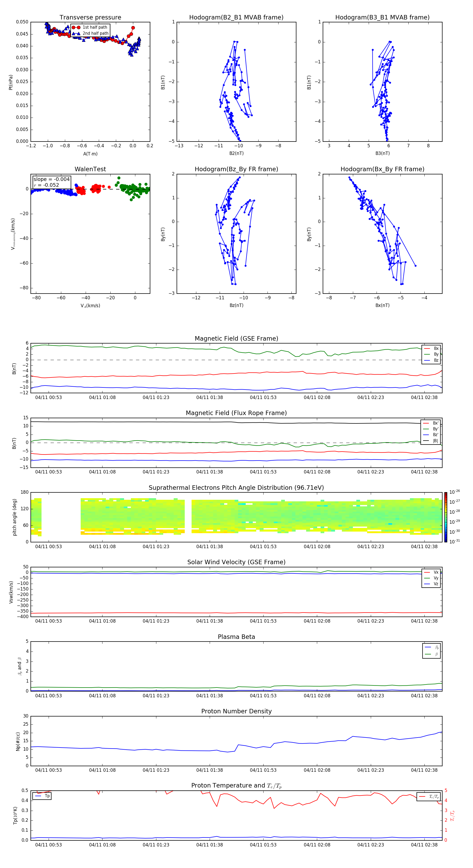Click the 'Proton Number Density' title
The image size is (473, 868).
click(236, 711)
